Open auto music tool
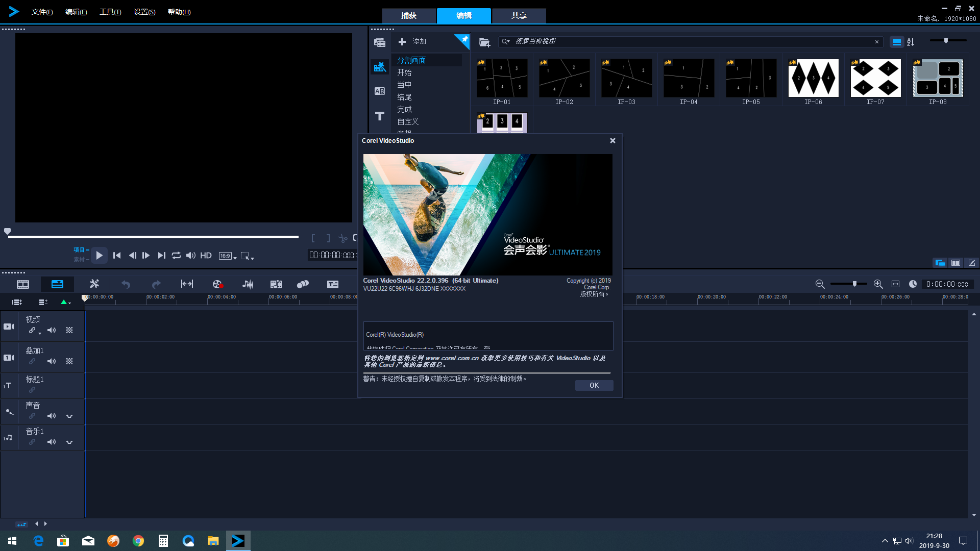 click(276, 284)
